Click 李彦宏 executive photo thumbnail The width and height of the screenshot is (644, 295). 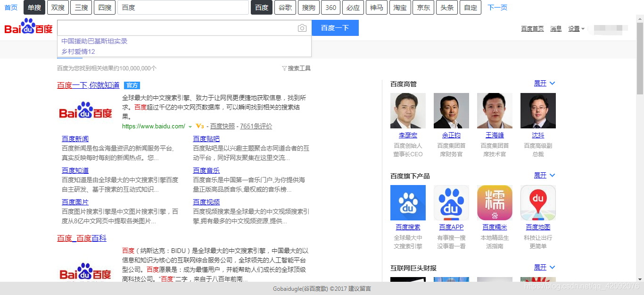(x=407, y=110)
